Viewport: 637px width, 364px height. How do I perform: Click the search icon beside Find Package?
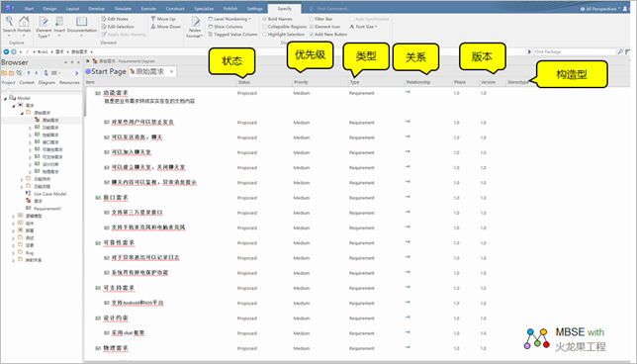620,51
